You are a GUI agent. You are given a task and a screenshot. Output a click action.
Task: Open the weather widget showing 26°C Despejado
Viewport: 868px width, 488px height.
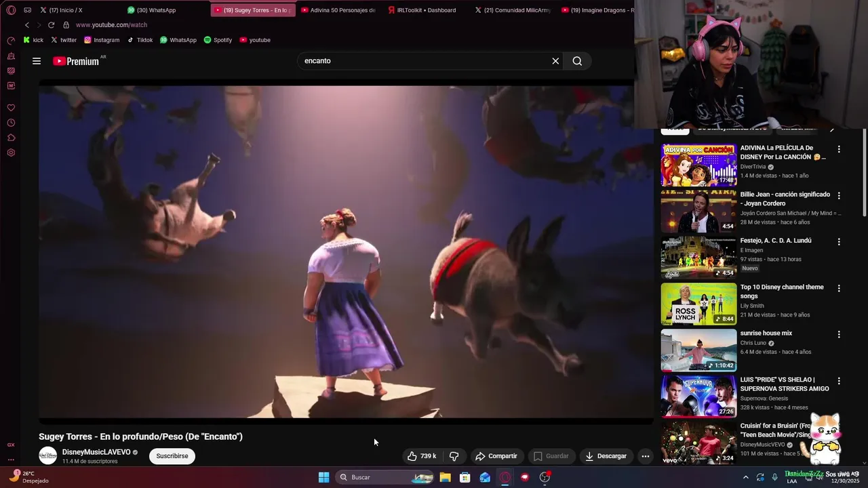click(30, 477)
